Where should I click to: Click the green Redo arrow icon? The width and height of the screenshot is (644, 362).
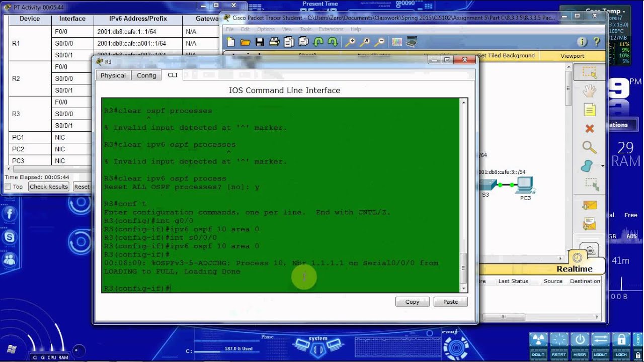point(333,42)
